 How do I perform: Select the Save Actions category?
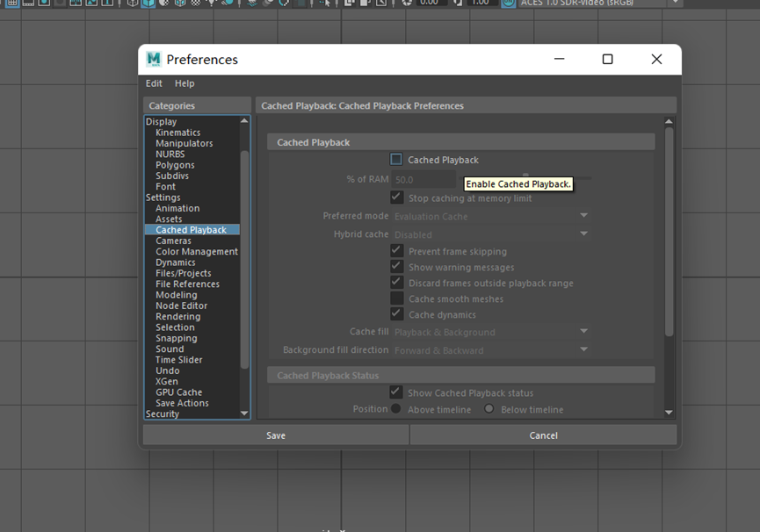[x=182, y=403]
